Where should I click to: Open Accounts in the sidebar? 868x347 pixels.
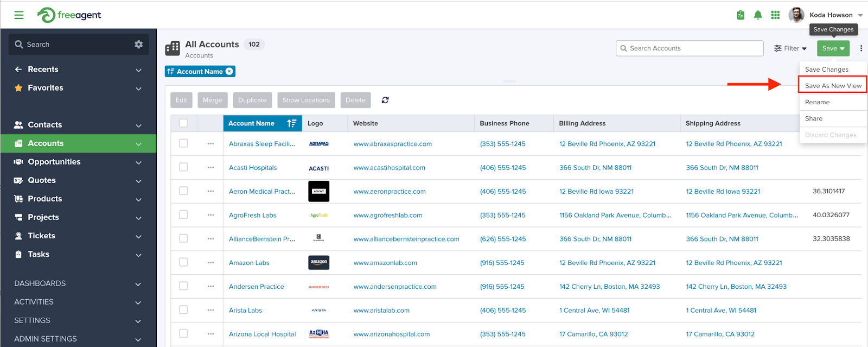pos(78,143)
